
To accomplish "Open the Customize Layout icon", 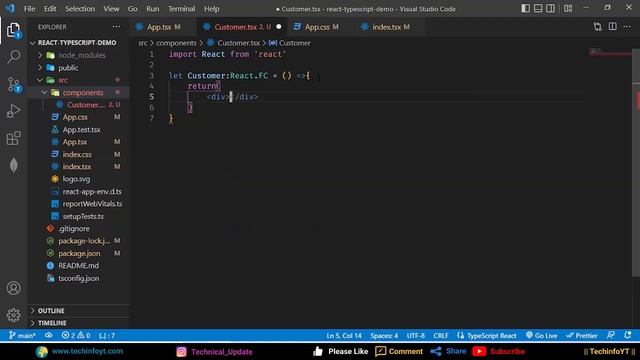I will 568,9.
